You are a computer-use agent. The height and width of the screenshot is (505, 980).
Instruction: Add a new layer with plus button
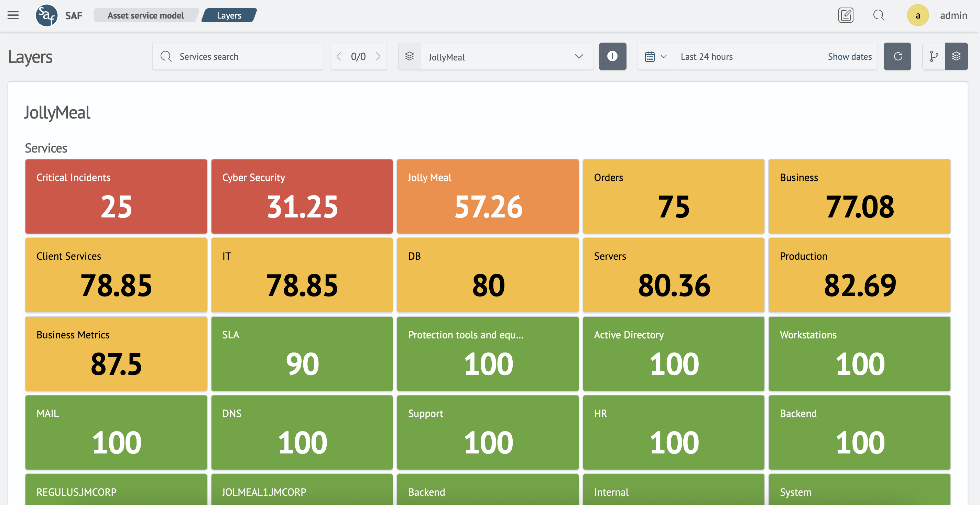click(612, 56)
